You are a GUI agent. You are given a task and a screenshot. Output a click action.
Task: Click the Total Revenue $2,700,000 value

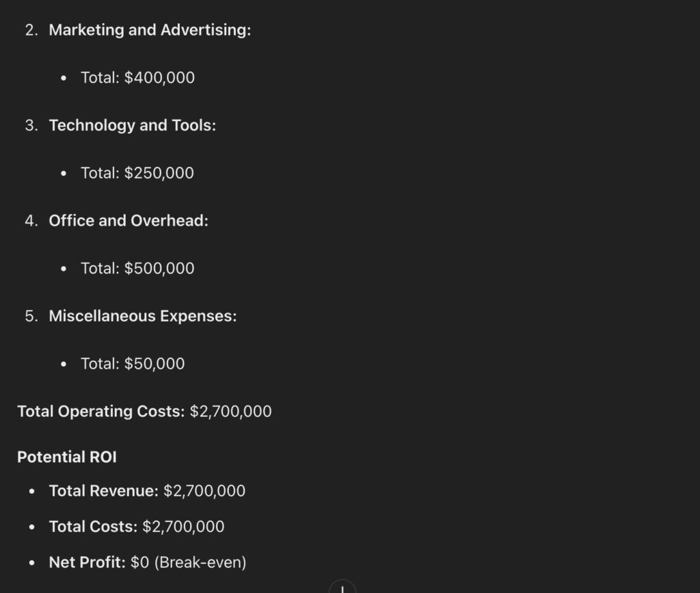pos(204,490)
